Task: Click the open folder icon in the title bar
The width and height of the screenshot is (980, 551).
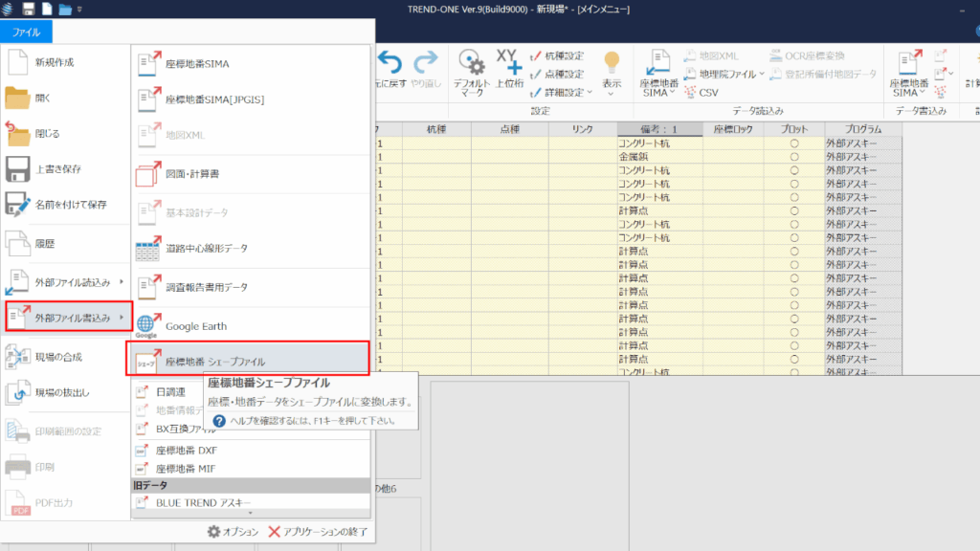Action: [x=64, y=9]
